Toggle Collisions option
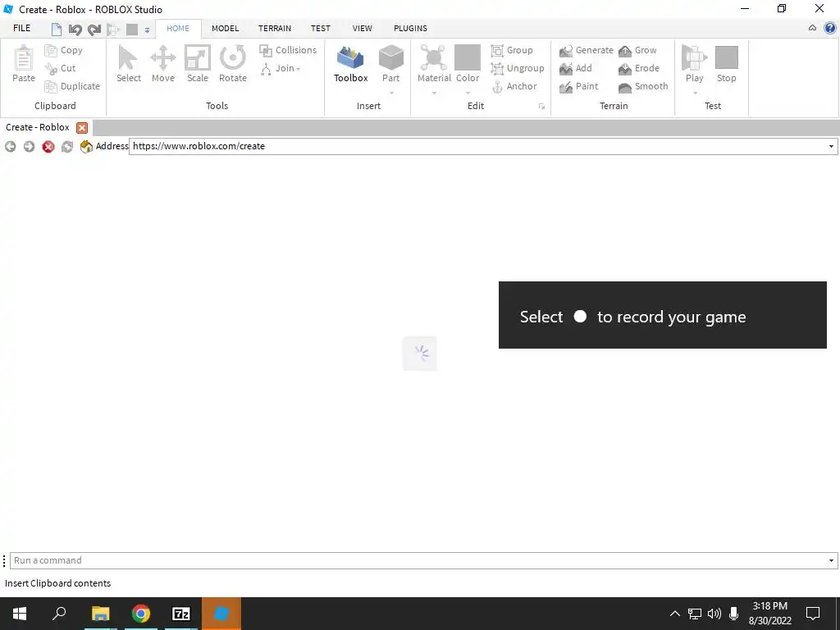The width and height of the screenshot is (840, 630). pyautogui.click(x=288, y=50)
